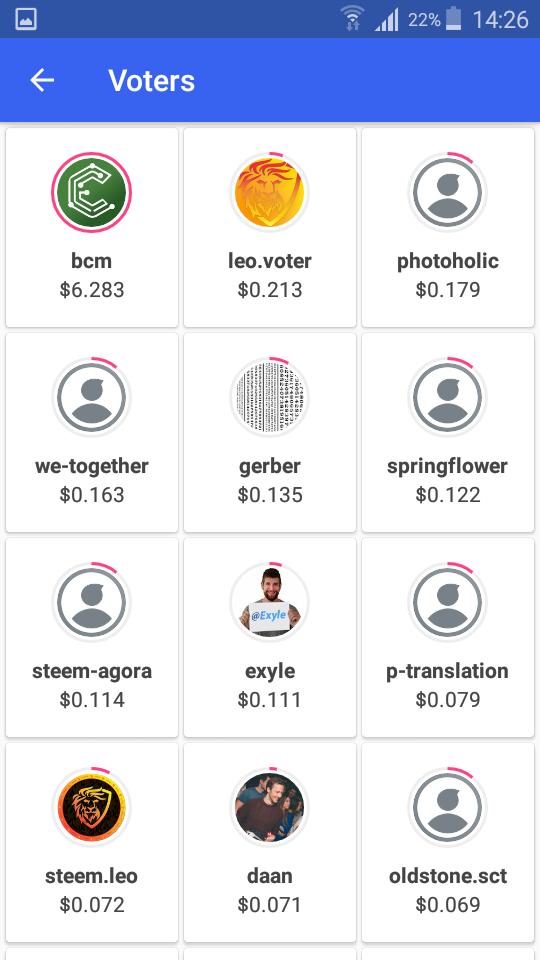Tap the leo.voter $0.213 amount

270,289
